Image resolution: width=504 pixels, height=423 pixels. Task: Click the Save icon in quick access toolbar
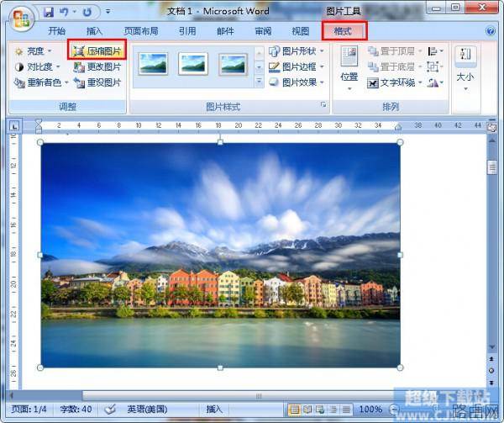click(49, 13)
